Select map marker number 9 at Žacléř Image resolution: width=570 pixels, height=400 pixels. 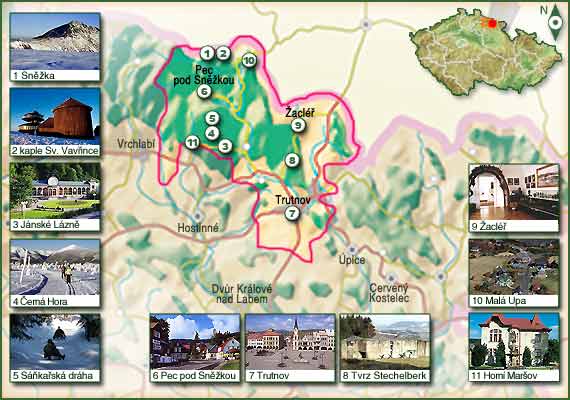[298, 125]
